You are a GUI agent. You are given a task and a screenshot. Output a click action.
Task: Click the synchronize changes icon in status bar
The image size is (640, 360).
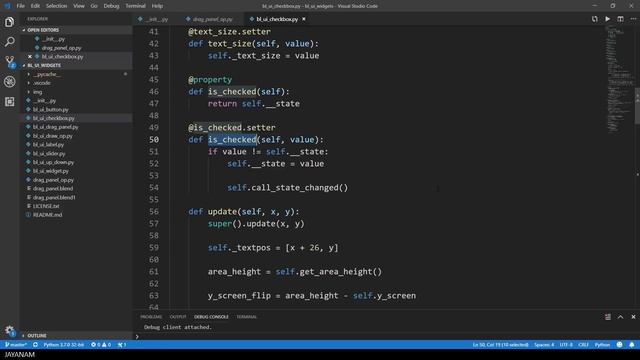(x=36, y=344)
